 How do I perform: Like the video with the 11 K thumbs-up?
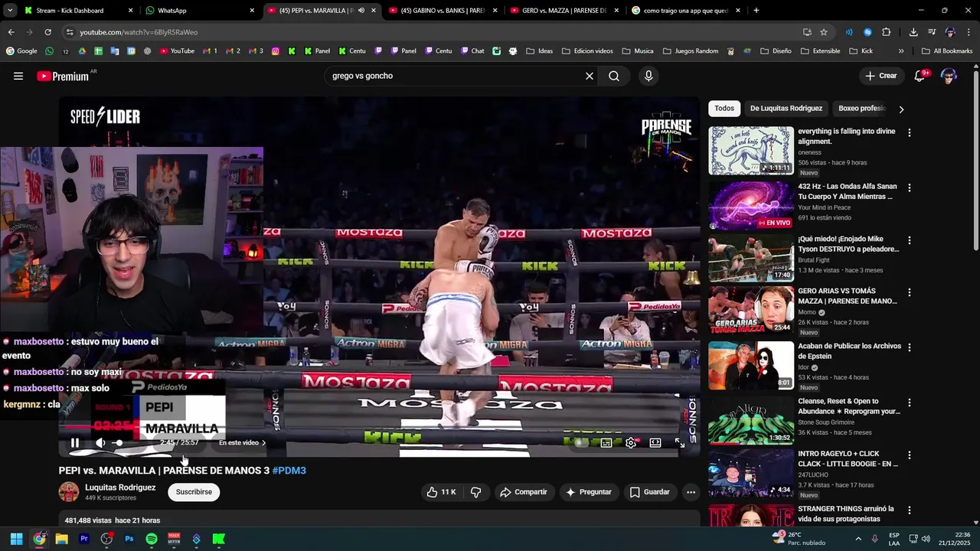click(441, 492)
